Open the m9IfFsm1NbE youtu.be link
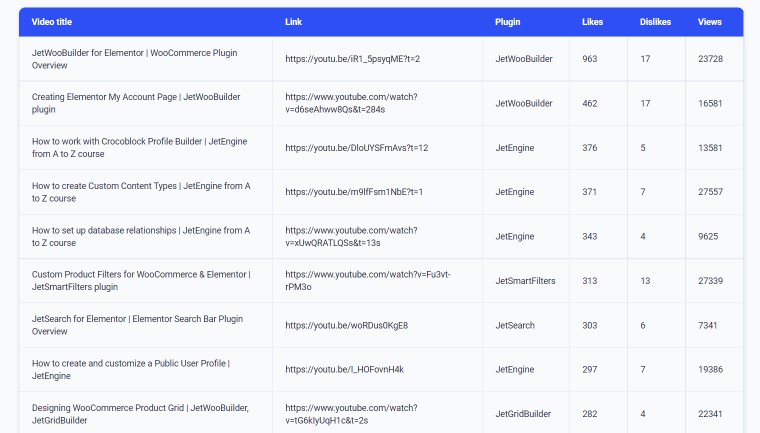 pyautogui.click(x=354, y=192)
